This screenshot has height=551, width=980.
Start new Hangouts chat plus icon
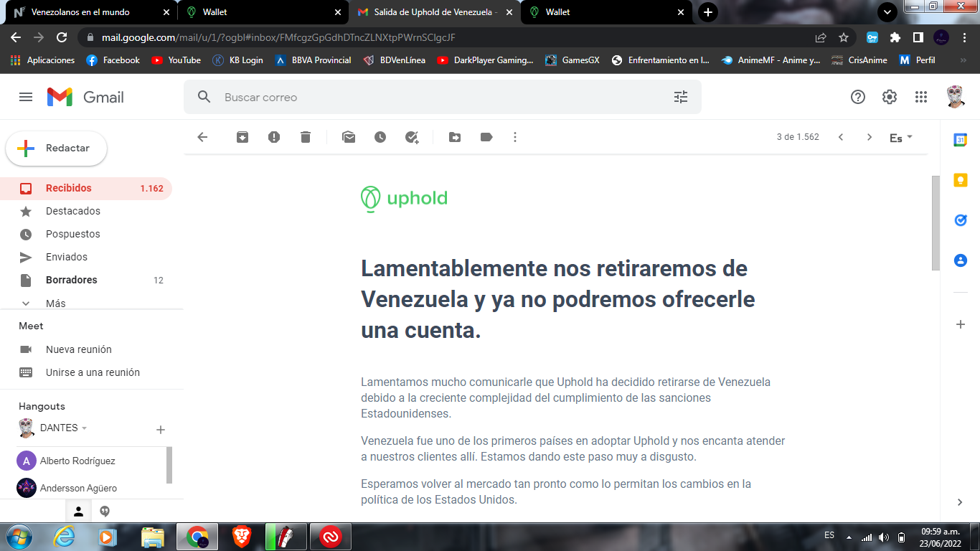point(161,430)
